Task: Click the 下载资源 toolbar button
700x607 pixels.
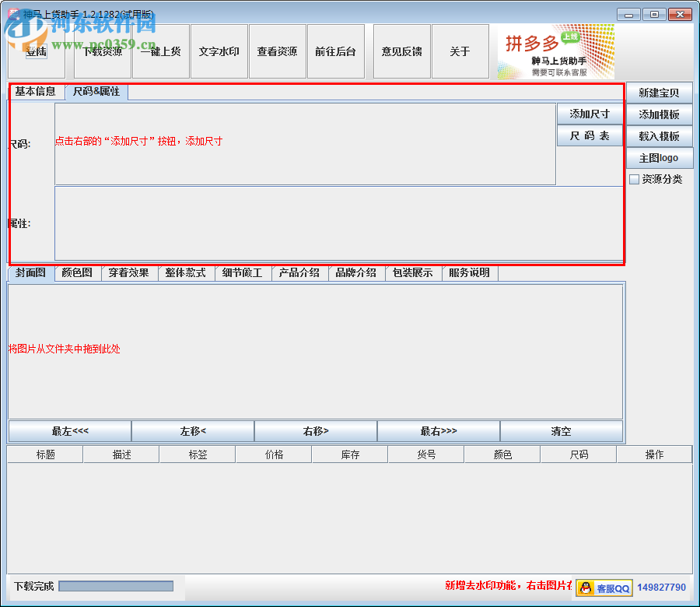Action: (102, 51)
